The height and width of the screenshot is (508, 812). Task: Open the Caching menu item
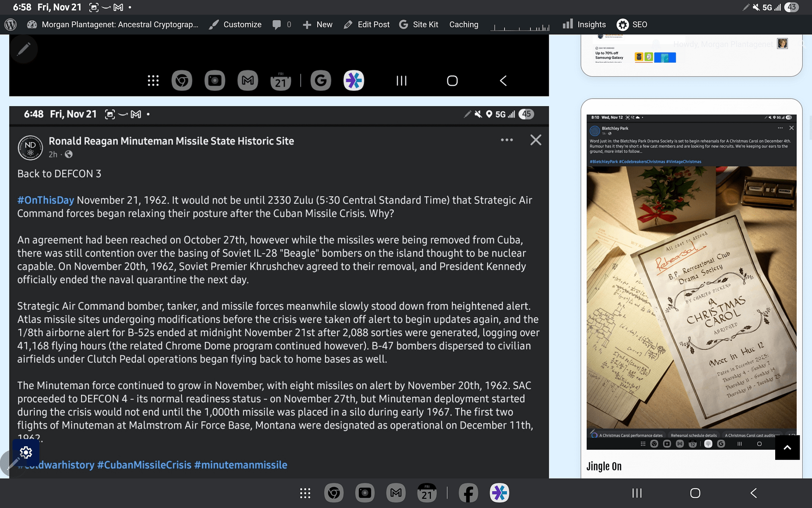[x=463, y=24]
